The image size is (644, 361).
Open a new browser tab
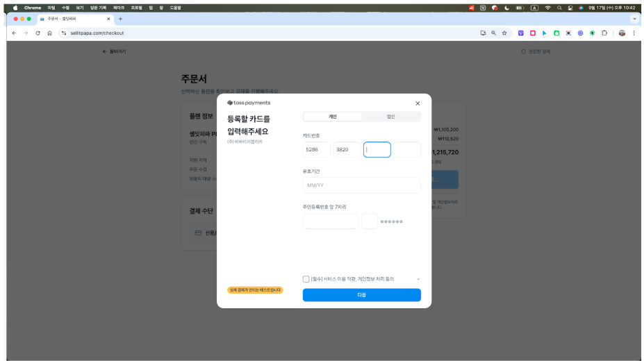[x=120, y=19]
